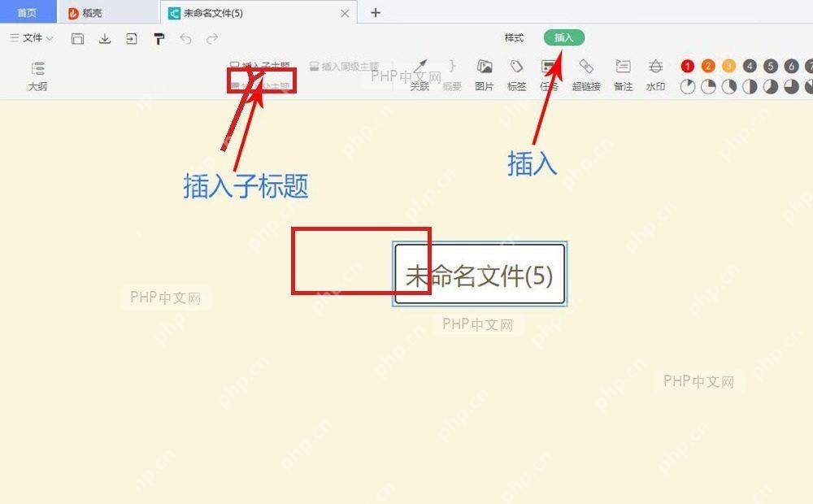
Task: Add a 水印 watermark
Action: pyautogui.click(x=655, y=76)
